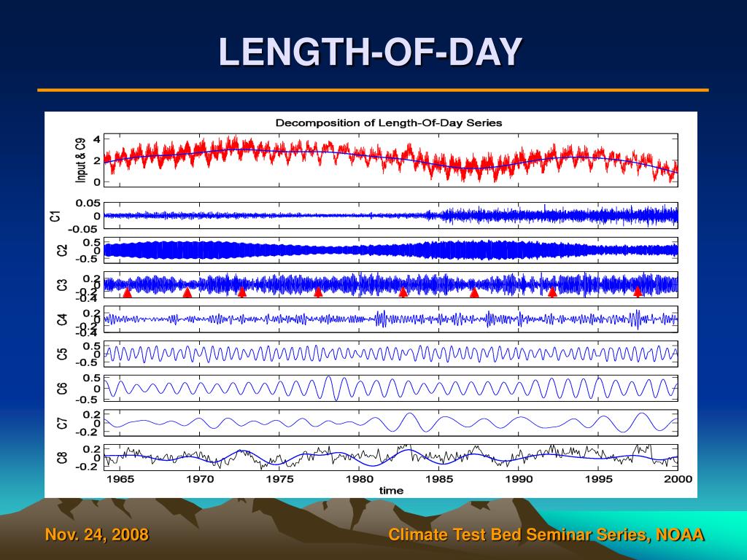The width and height of the screenshot is (747, 560).
Task: Click the C6 waveform plot area
Action: point(391,389)
